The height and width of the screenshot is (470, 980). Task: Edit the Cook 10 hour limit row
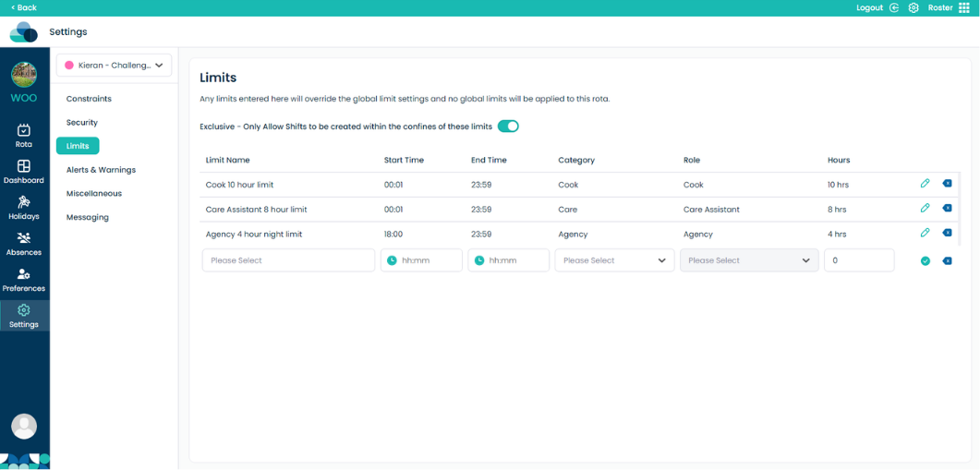[925, 183]
